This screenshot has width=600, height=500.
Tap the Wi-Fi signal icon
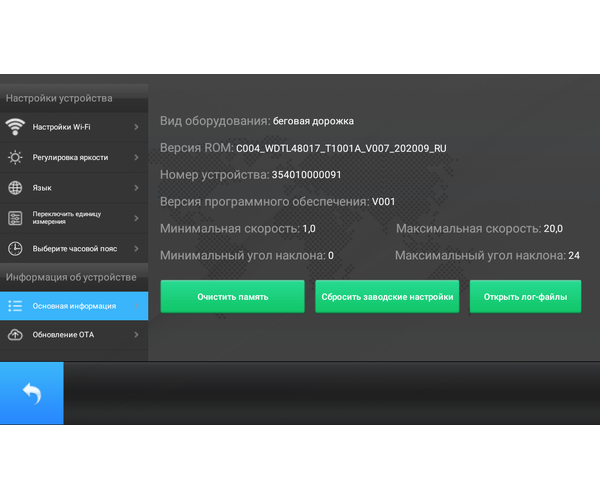click(x=15, y=127)
